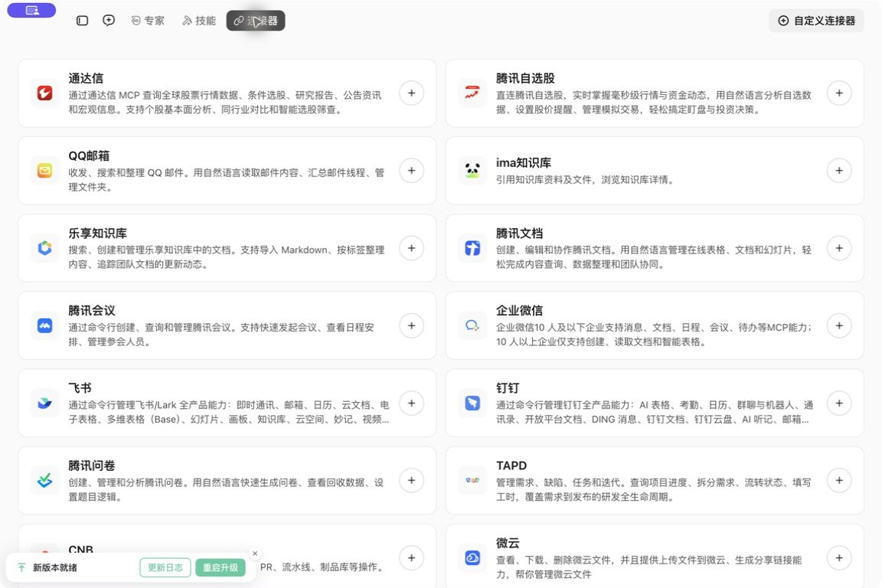Viewport: 882px width, 588px height.
Task: Open the 腾讯会议 card title
Action: pos(92,311)
